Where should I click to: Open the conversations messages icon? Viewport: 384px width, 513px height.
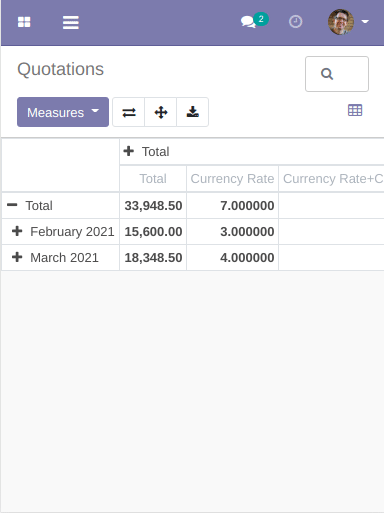coord(248,22)
